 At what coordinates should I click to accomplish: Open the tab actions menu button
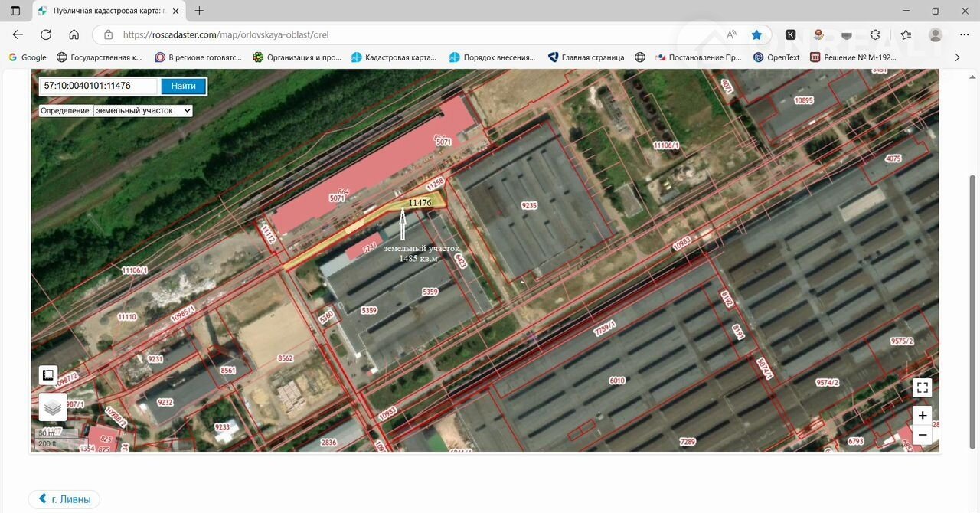click(x=15, y=11)
